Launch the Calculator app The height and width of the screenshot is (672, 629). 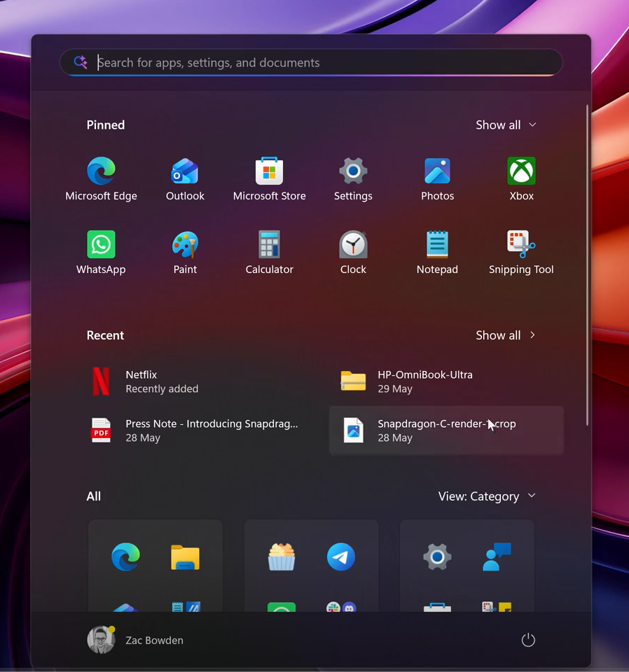click(269, 253)
